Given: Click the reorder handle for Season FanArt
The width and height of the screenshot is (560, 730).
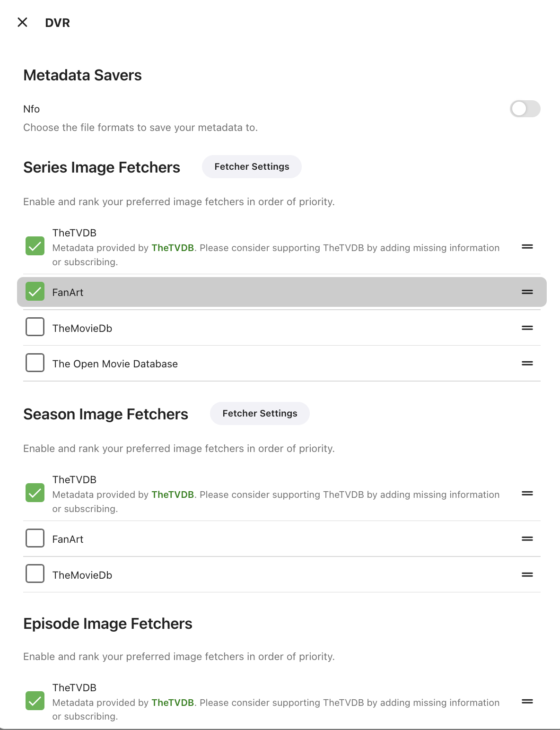Looking at the screenshot, I should (x=527, y=539).
